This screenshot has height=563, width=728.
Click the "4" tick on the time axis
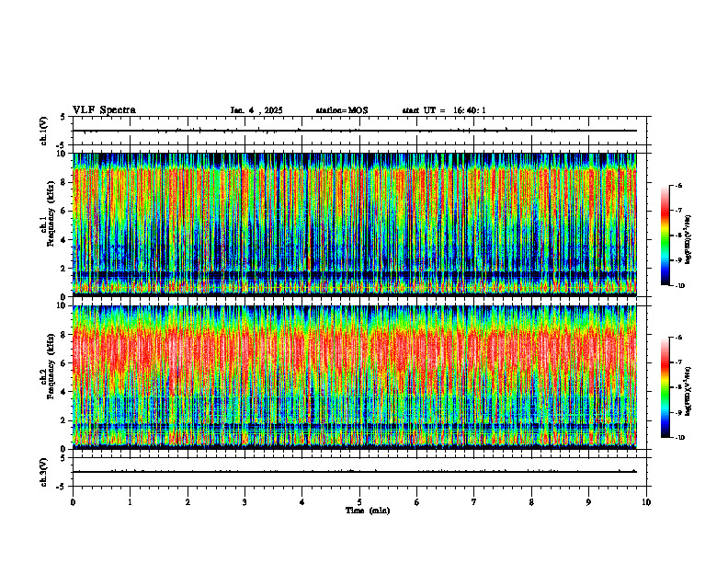[302, 502]
